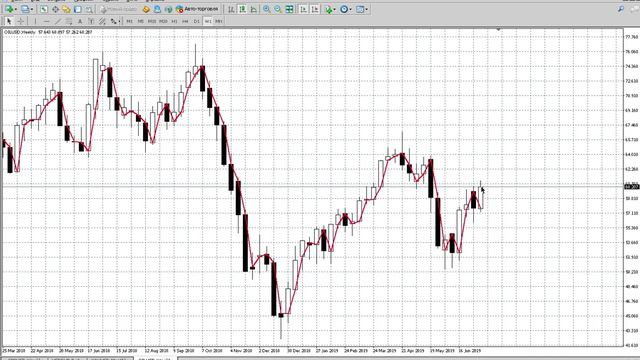Tile the chart windows
The width and height of the screenshot is (640, 360).
point(289,9)
